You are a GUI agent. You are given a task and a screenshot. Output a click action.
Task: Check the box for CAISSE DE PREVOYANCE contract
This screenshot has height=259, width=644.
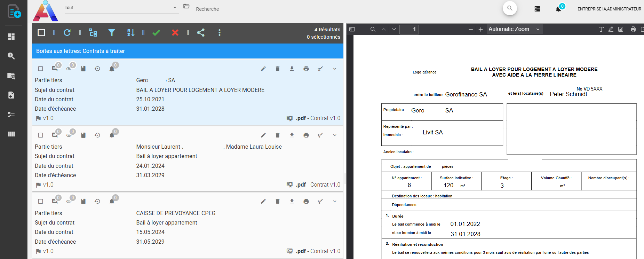tap(41, 202)
